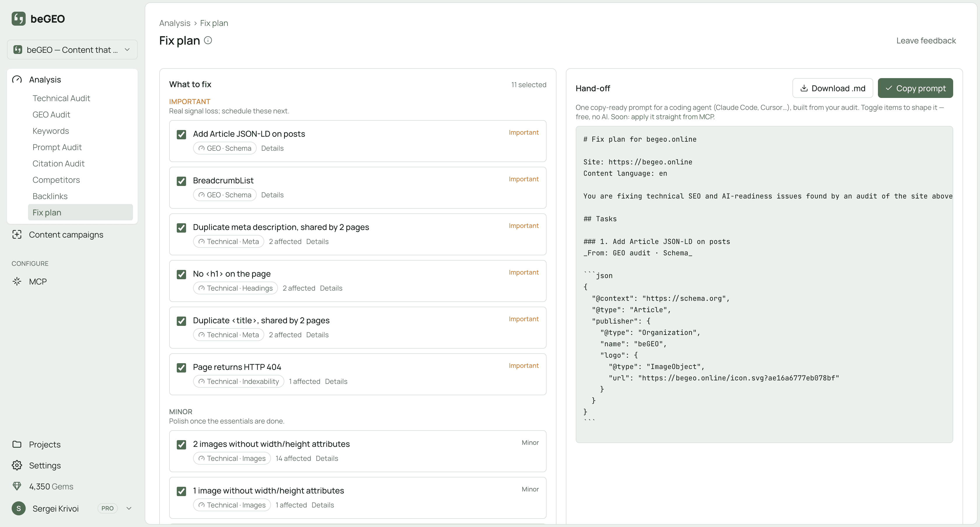980x527 pixels.
Task: Click '14 affected' on images item
Action: point(293,459)
